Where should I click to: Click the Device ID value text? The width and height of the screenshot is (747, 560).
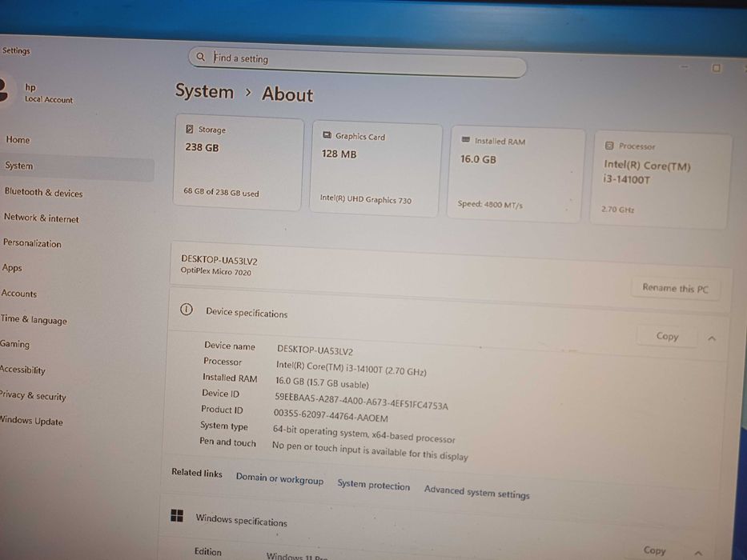[x=361, y=401]
